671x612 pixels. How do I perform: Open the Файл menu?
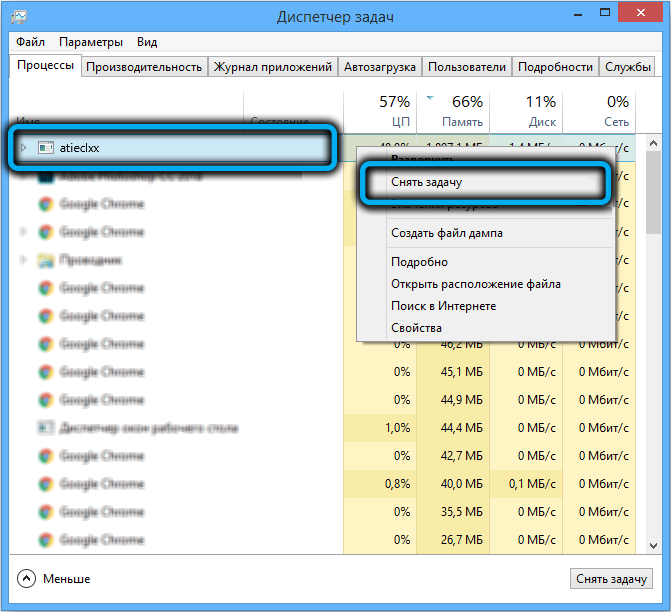29,42
